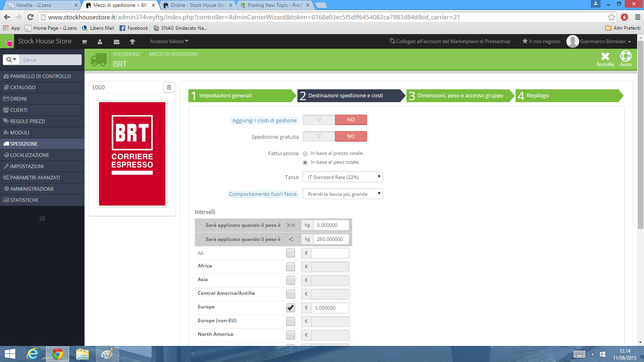The width and height of the screenshot is (644, 362).
Task: Click the green truck icon in page header
Action: [x=99, y=60]
